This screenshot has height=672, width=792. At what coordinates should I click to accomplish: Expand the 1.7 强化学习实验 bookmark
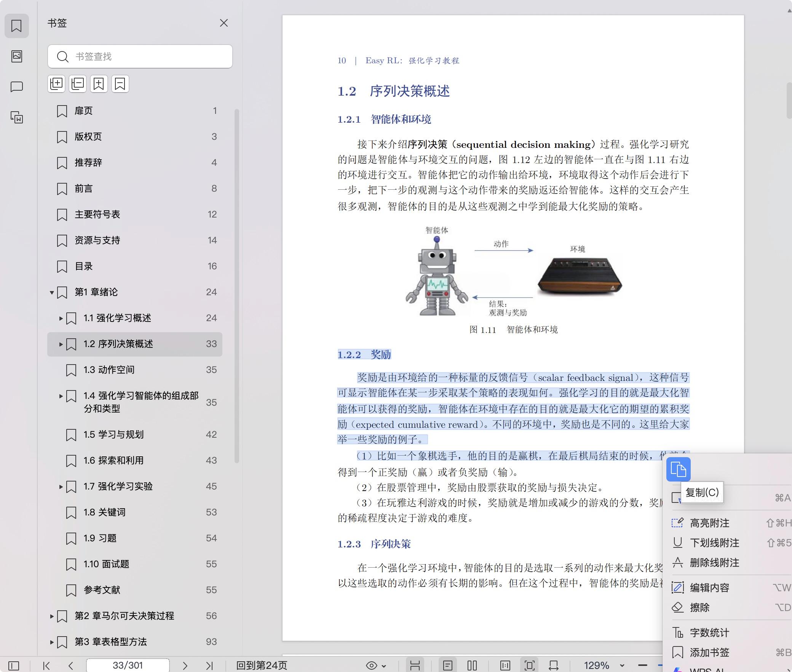(61, 486)
